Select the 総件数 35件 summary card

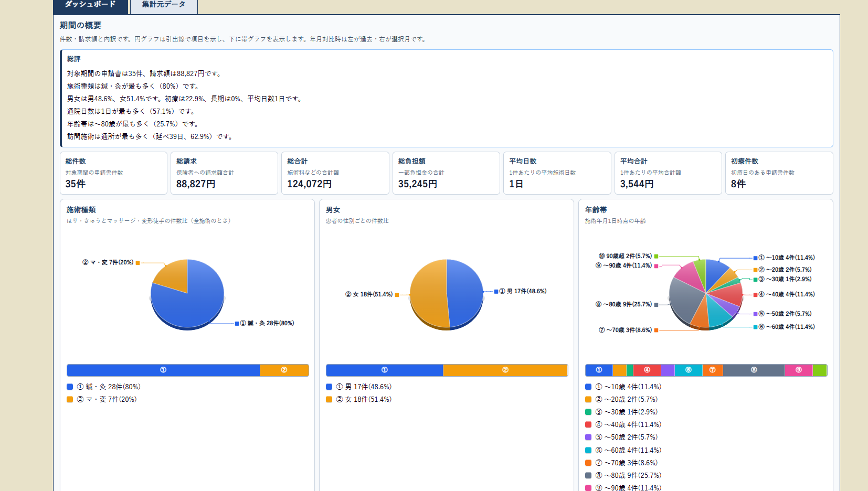coord(113,173)
